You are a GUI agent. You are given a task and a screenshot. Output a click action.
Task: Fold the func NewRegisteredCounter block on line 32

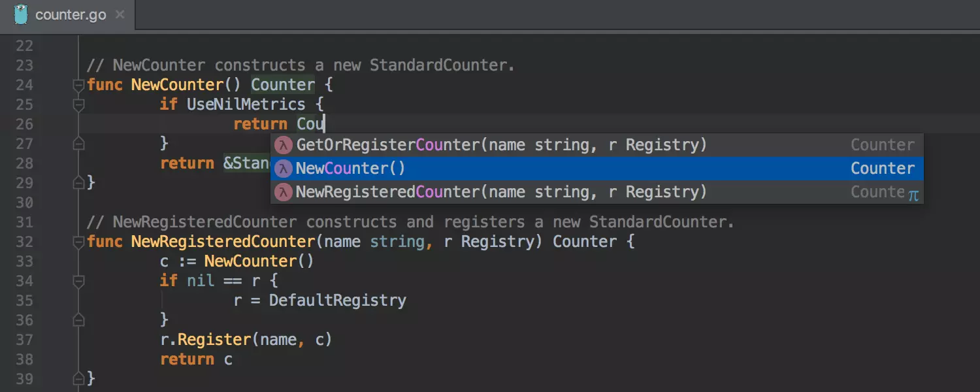tap(79, 242)
